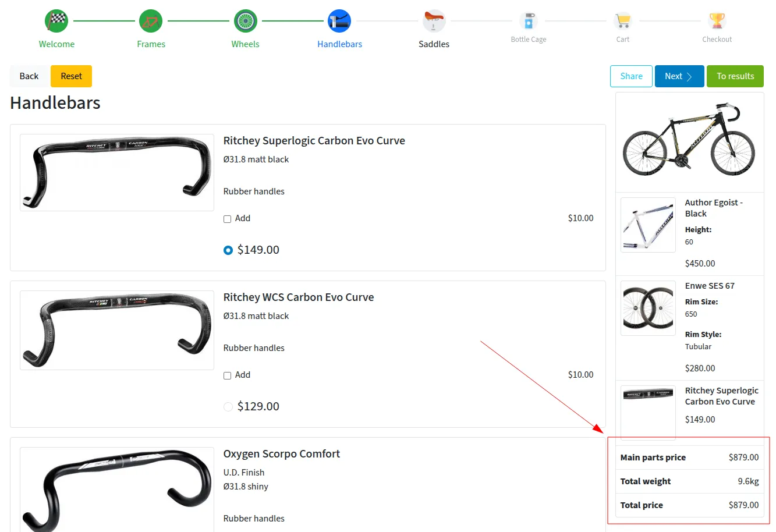Click the U.D. Finish text under Oxygen Scorpo

[x=244, y=473]
